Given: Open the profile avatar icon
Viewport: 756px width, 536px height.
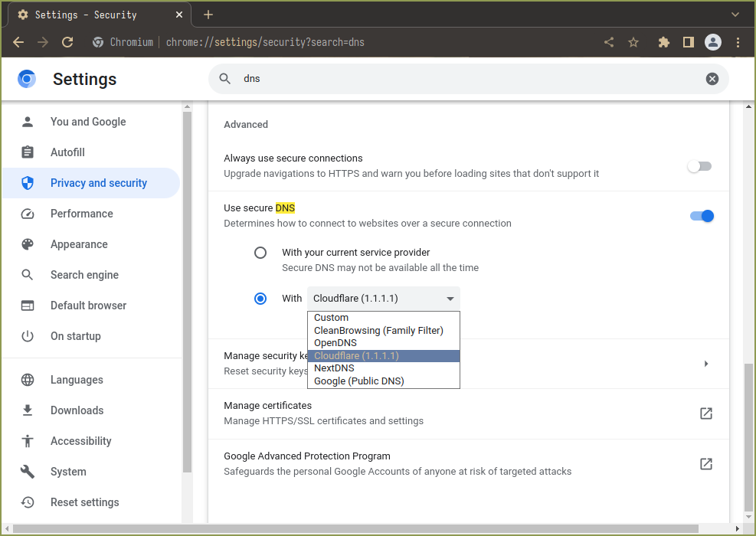Looking at the screenshot, I should coord(713,42).
